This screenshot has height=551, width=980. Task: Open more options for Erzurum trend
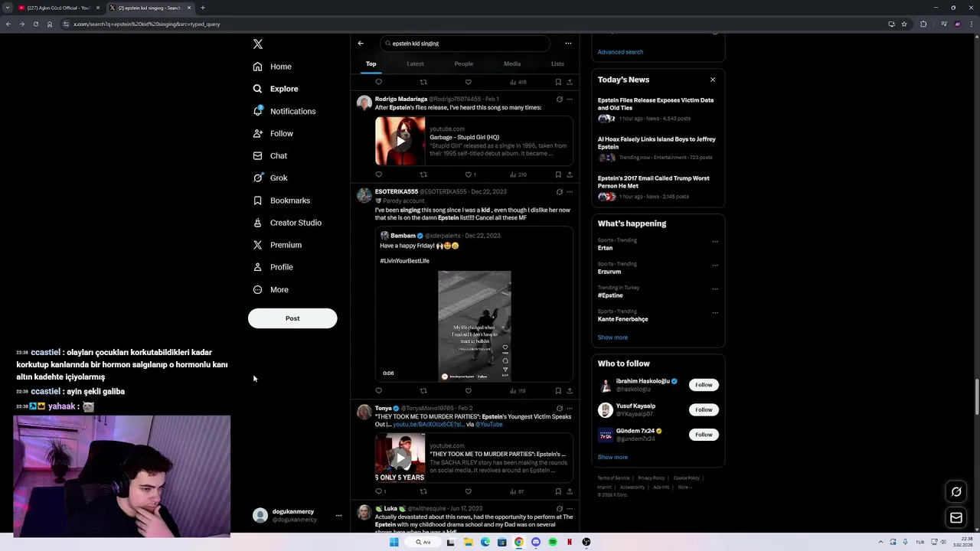tap(715, 266)
